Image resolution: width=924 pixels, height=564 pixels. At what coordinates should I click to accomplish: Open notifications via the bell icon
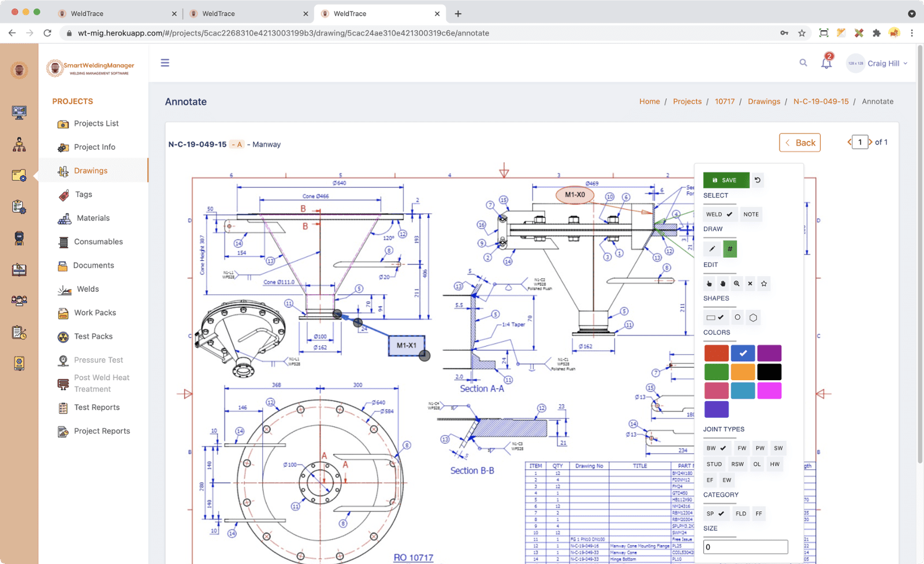(x=826, y=64)
